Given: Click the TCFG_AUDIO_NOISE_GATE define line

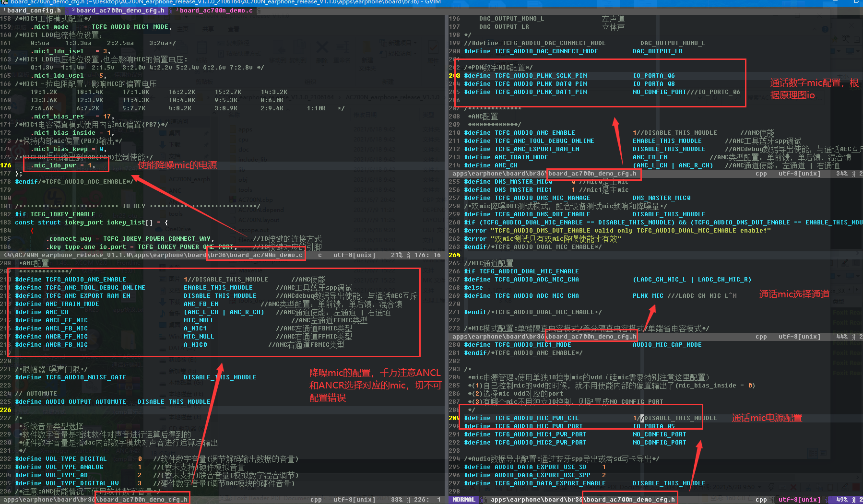Looking at the screenshot, I should [x=136, y=377].
